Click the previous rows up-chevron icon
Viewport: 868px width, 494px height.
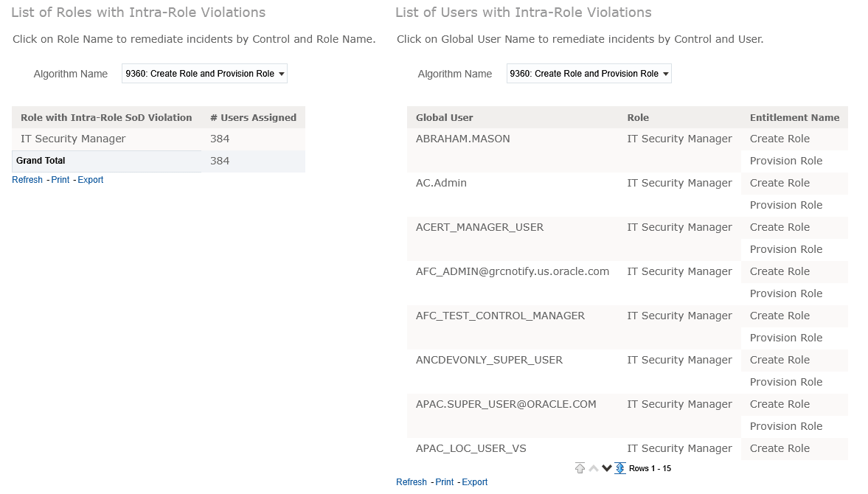(x=594, y=468)
